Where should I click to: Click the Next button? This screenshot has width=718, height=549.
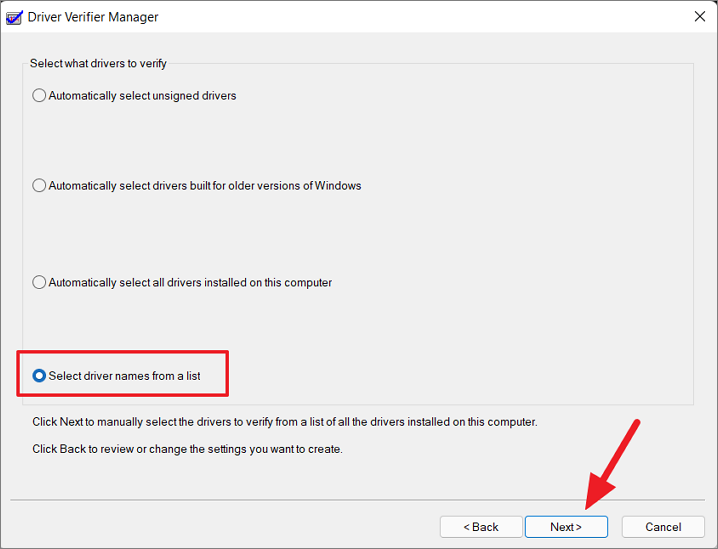pyautogui.click(x=566, y=527)
